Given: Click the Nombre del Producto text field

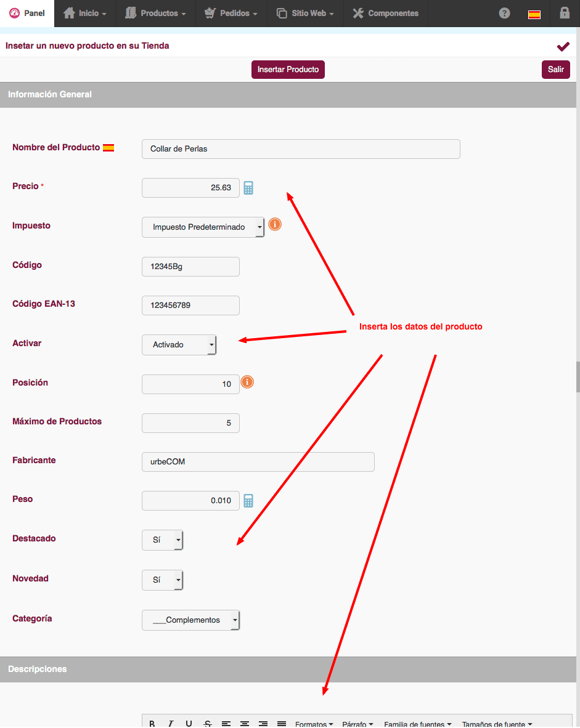Looking at the screenshot, I should pos(301,149).
